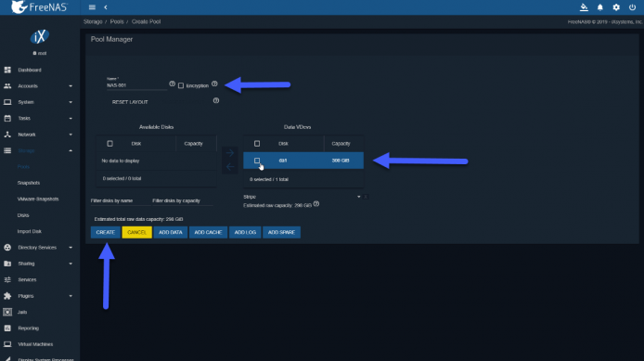Click the help icon beside Encryption
644x361 pixels.
[214, 84]
